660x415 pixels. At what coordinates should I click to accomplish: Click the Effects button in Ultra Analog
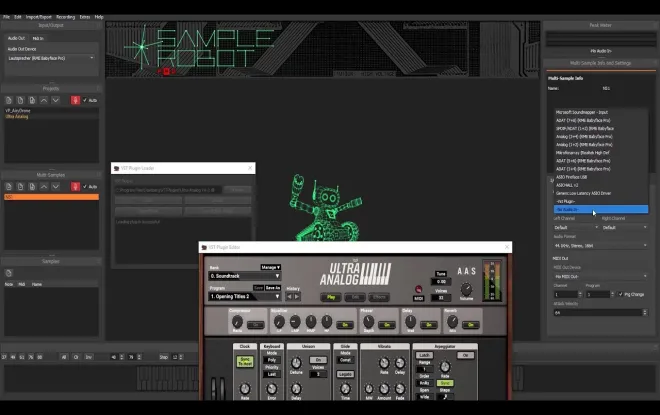(379, 298)
